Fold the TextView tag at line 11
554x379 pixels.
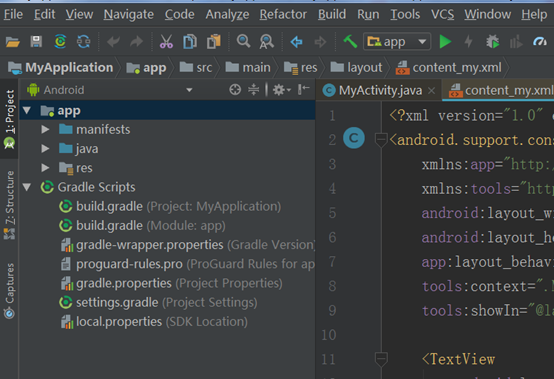[x=381, y=359]
